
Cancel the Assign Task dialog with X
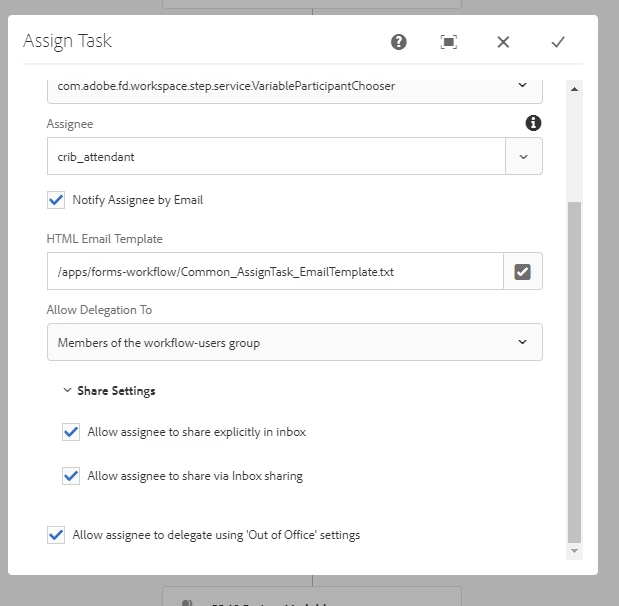tap(503, 42)
